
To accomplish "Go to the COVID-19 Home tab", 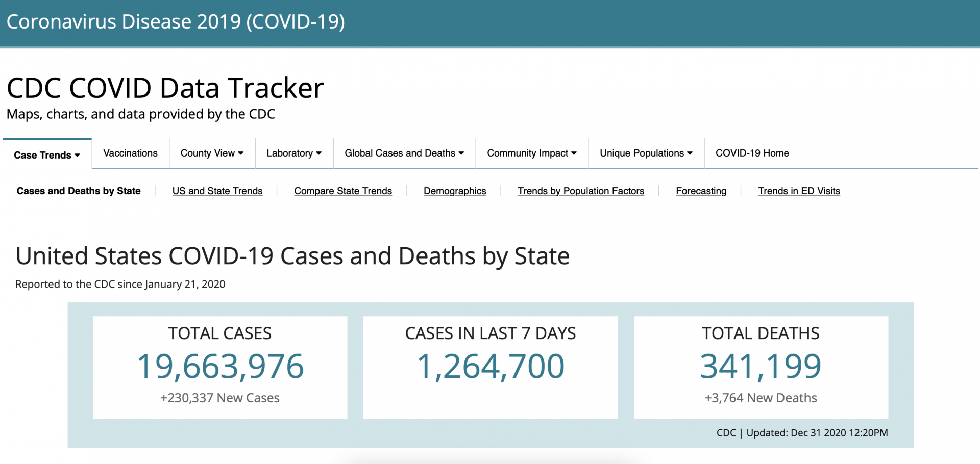I will pos(752,153).
